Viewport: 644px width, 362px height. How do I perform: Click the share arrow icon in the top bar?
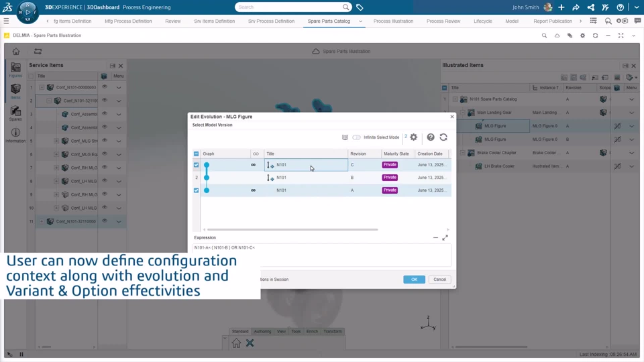[576, 7]
